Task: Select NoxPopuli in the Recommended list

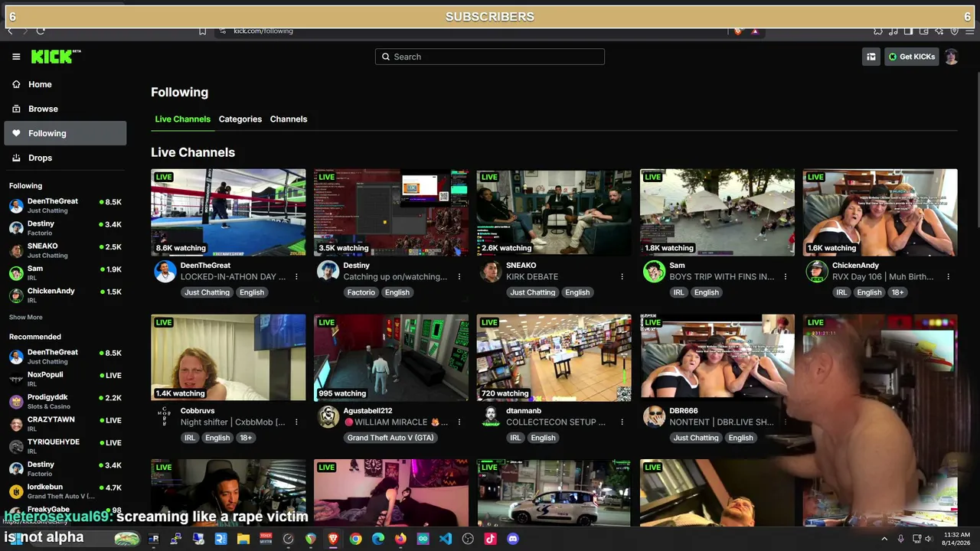Action: [x=65, y=379]
